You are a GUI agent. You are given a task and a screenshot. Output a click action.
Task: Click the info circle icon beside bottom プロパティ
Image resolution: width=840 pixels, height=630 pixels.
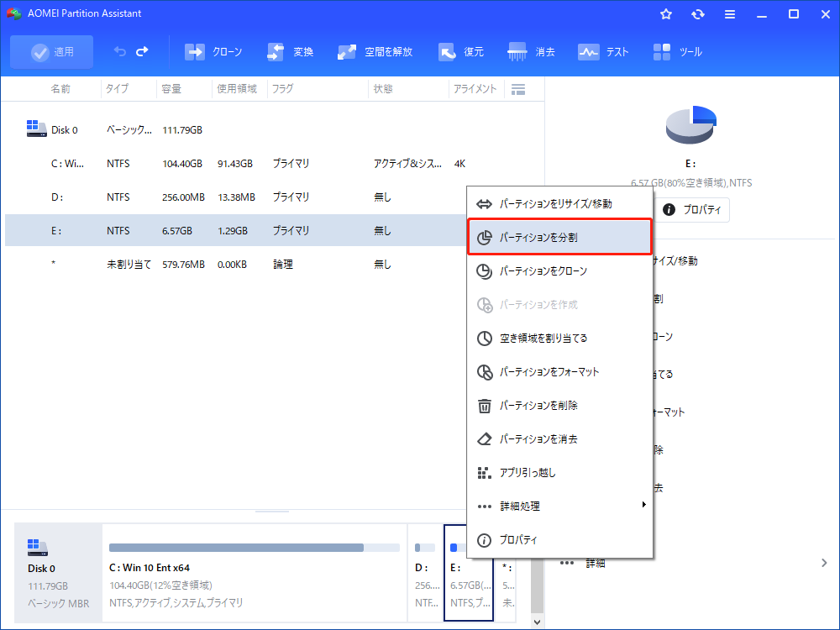point(485,540)
